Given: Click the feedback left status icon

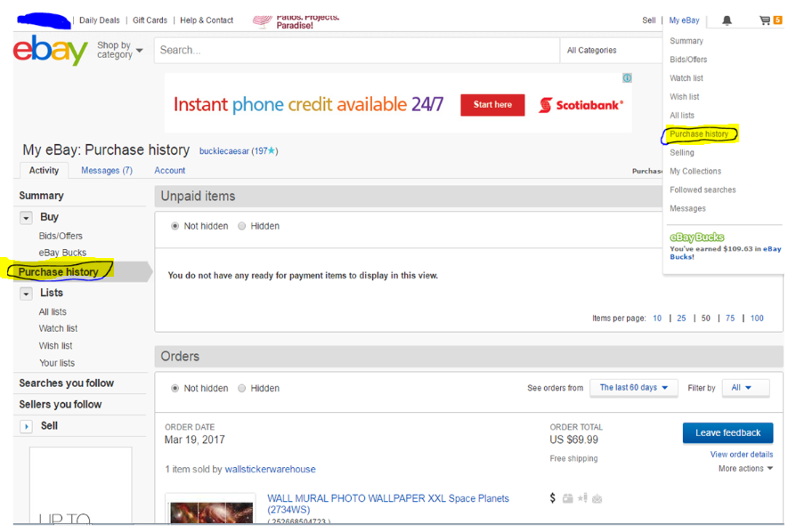Looking at the screenshot, I should tap(582, 498).
